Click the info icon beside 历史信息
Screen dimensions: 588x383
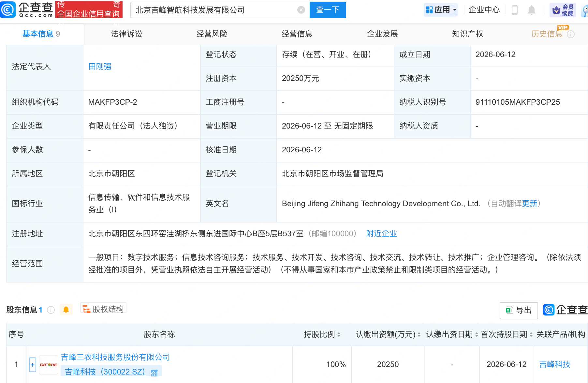571,34
